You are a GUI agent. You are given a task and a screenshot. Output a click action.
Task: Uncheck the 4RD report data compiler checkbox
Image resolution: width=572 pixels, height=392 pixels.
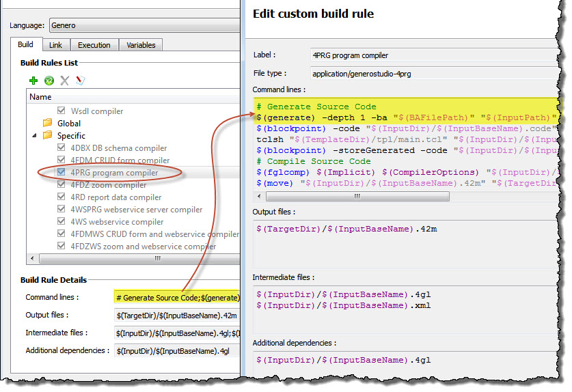pos(62,197)
